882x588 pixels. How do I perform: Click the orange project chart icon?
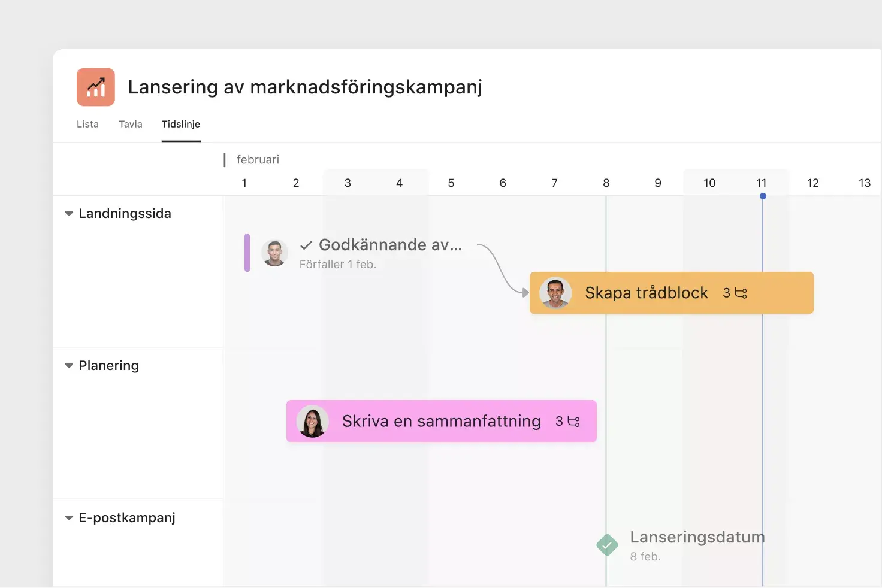(x=95, y=86)
